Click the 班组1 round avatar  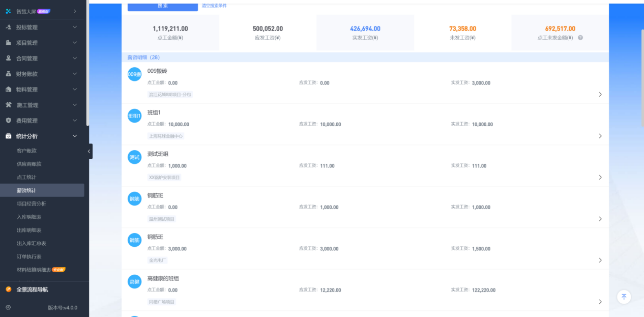point(134,116)
